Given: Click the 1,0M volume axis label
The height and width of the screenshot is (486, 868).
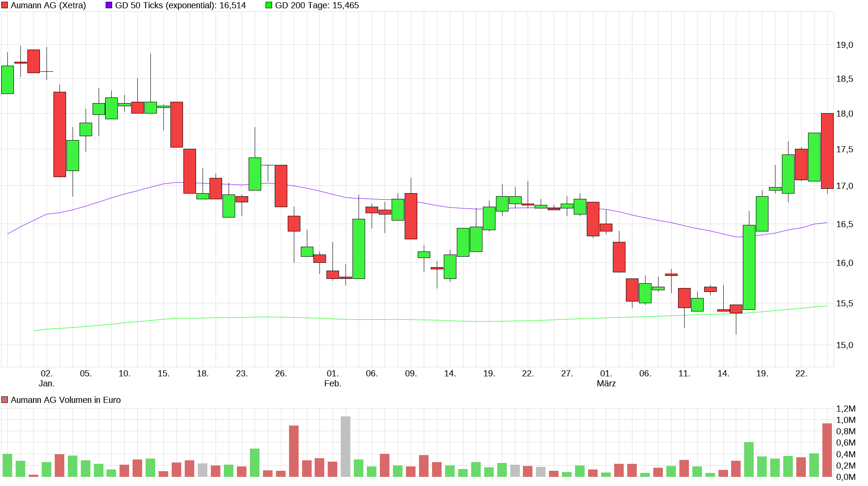Looking at the screenshot, I should coord(846,420).
